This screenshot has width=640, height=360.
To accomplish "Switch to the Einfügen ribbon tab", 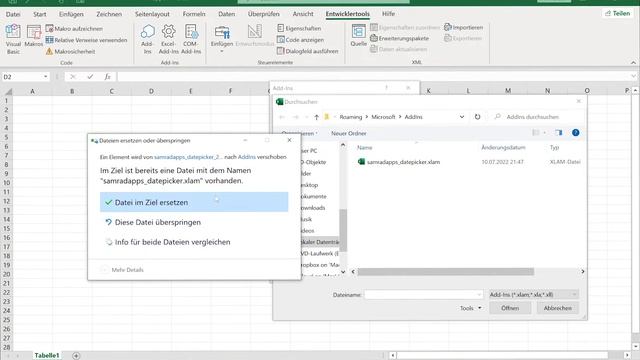I will pos(71,14).
